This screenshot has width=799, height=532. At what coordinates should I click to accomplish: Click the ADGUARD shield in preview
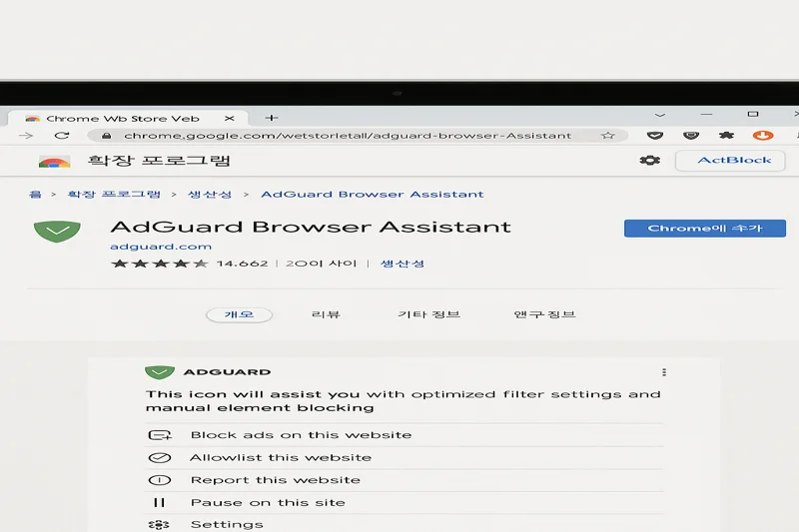(160, 372)
